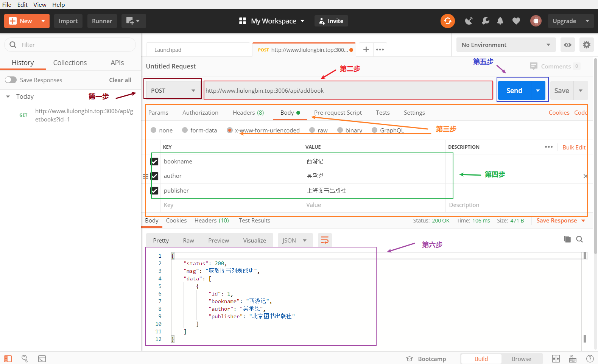Uncheck the bookname parameter checkbox
The height and width of the screenshot is (364, 598).
(154, 162)
